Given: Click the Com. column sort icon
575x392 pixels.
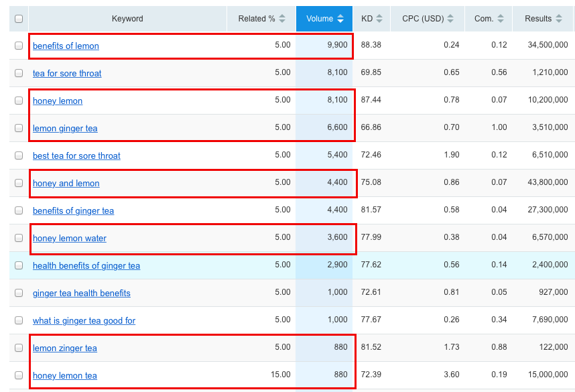Looking at the screenshot, I should pyautogui.click(x=500, y=19).
